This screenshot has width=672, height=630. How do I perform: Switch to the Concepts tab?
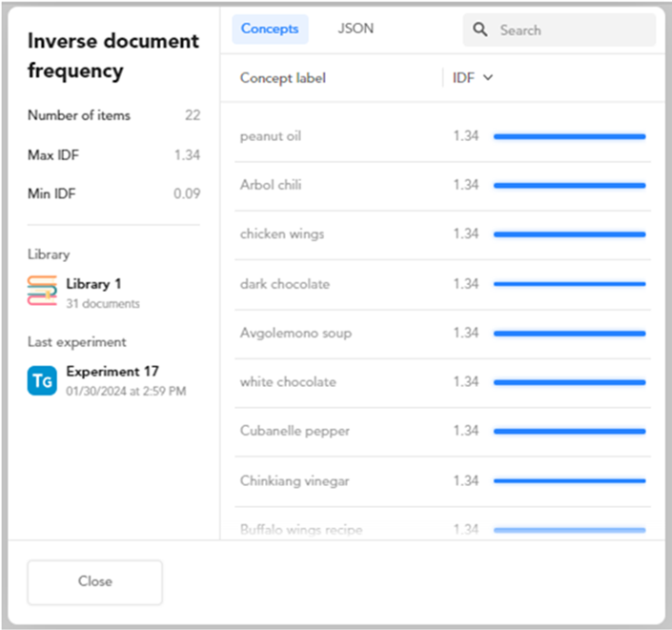270,30
